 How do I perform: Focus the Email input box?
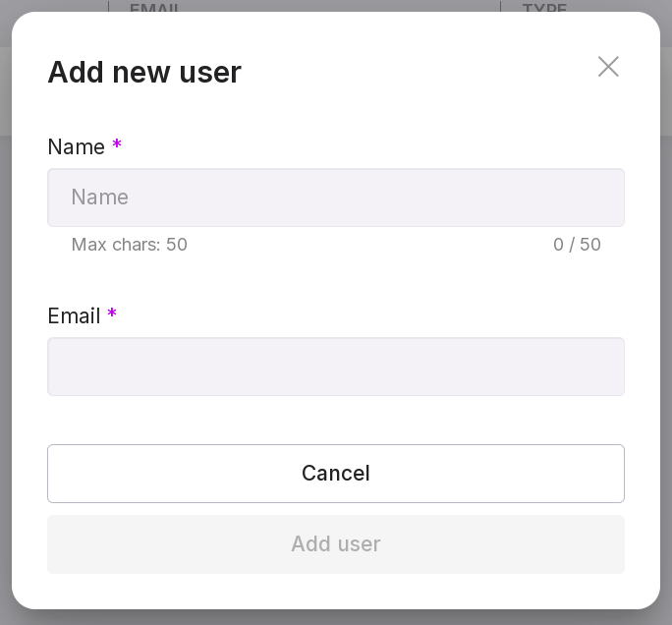[336, 367]
